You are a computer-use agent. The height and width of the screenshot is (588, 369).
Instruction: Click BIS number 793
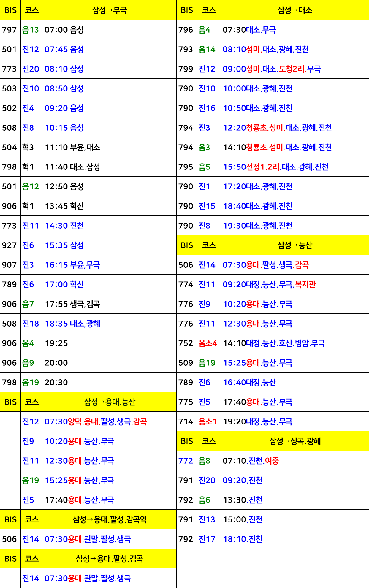tap(186, 49)
